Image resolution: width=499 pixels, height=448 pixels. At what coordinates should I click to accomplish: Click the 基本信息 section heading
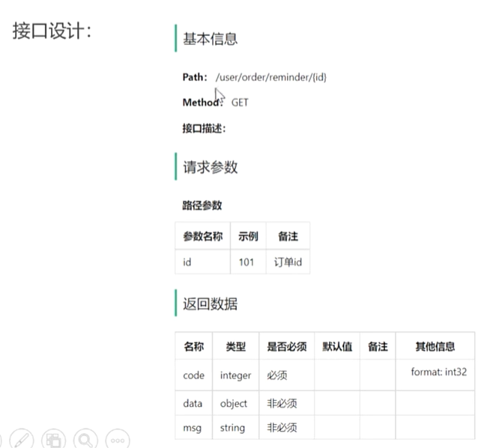(210, 39)
